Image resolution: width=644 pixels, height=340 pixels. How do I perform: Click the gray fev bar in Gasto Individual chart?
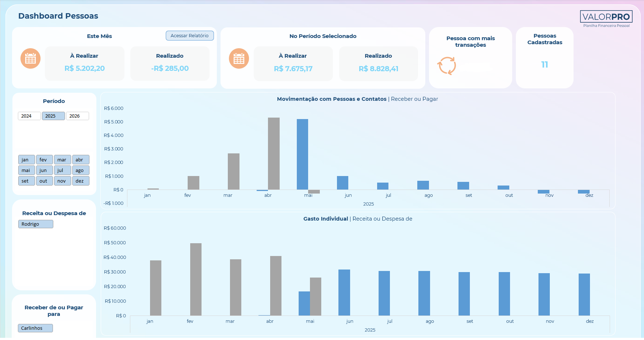pyautogui.click(x=196, y=279)
